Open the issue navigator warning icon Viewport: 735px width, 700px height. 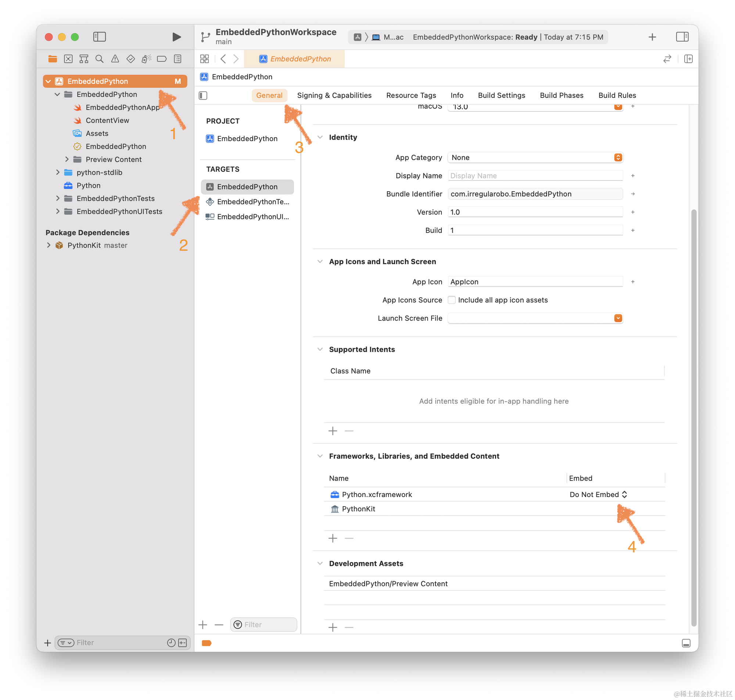pyautogui.click(x=115, y=58)
